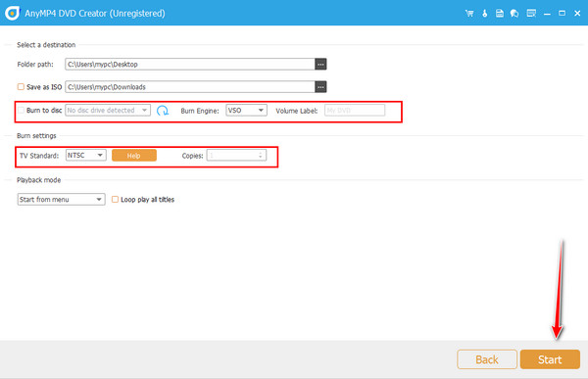The height and width of the screenshot is (379, 588).
Task: Click the AnyMP4 app logo
Action: [x=12, y=13]
